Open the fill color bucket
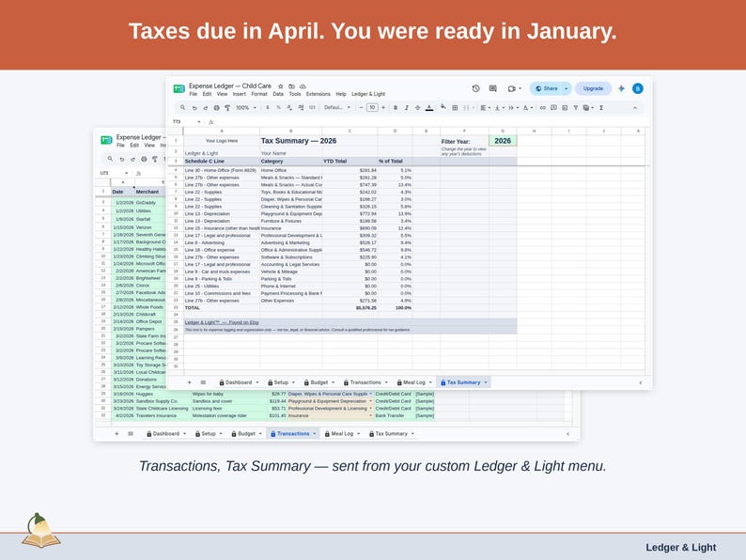 click(443, 106)
